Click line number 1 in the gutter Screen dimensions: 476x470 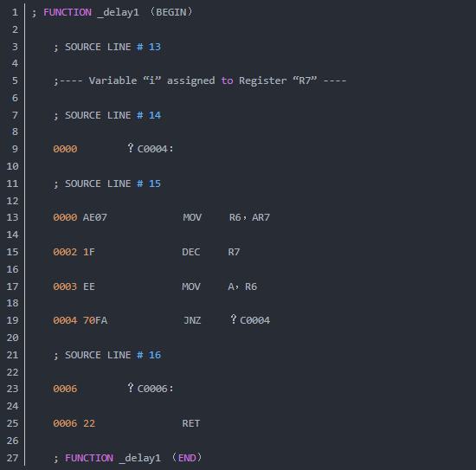15,12
